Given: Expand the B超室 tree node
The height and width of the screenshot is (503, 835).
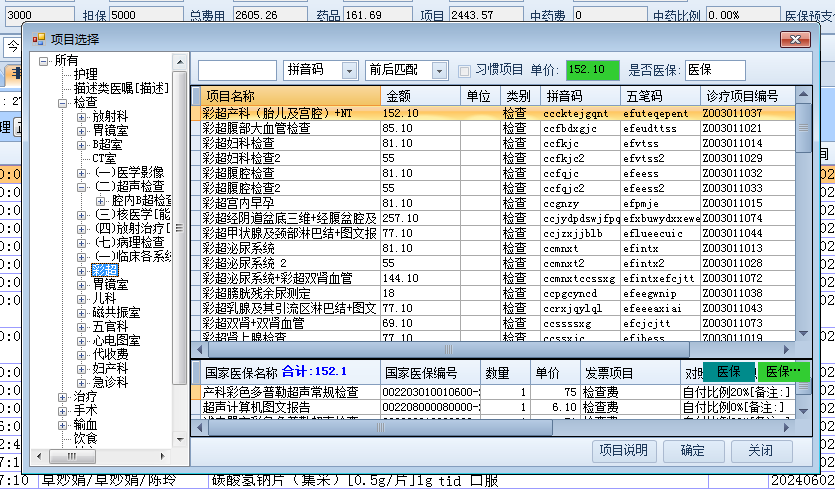Looking at the screenshot, I should point(81,145).
